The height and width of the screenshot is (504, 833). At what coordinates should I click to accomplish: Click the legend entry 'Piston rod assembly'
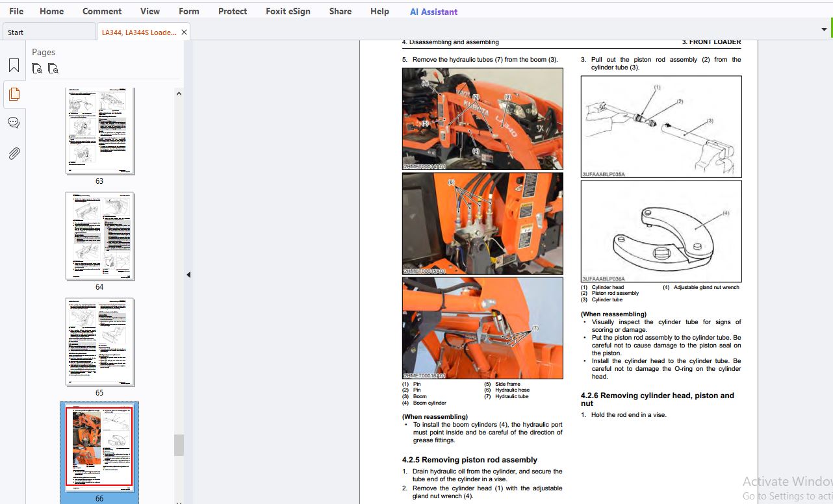coord(615,293)
